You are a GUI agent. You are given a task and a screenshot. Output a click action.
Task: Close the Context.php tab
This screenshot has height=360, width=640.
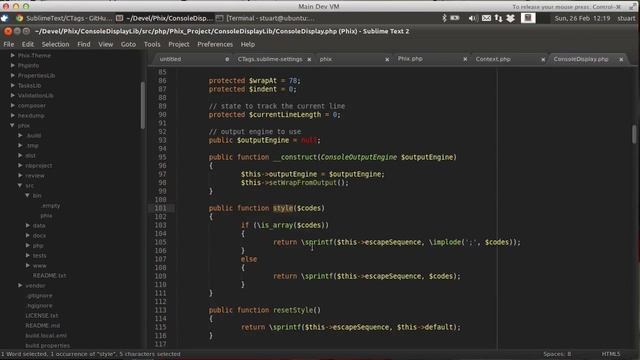coord(543,59)
